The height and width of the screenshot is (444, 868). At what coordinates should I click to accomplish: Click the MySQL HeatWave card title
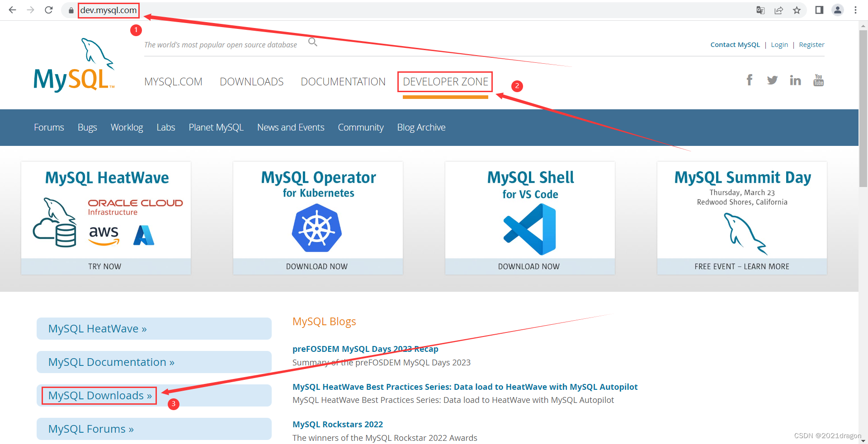(x=107, y=178)
